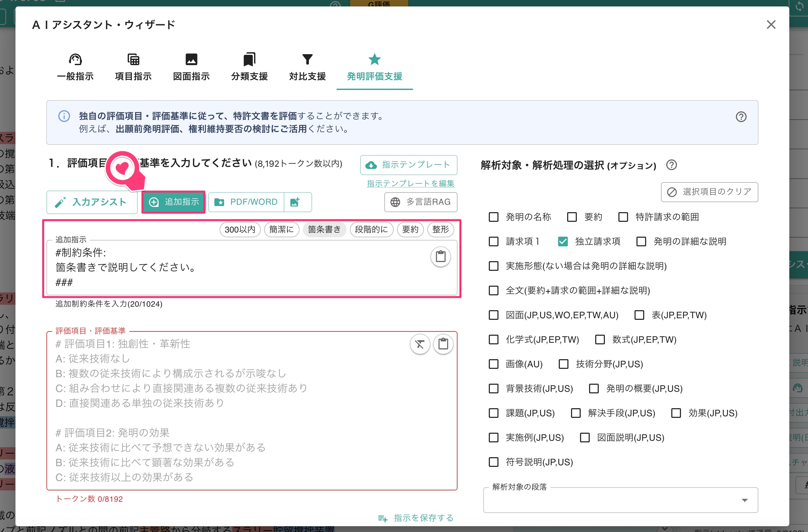
Task: Check the 特許請求の範囲 checkbox
Action: (x=623, y=217)
